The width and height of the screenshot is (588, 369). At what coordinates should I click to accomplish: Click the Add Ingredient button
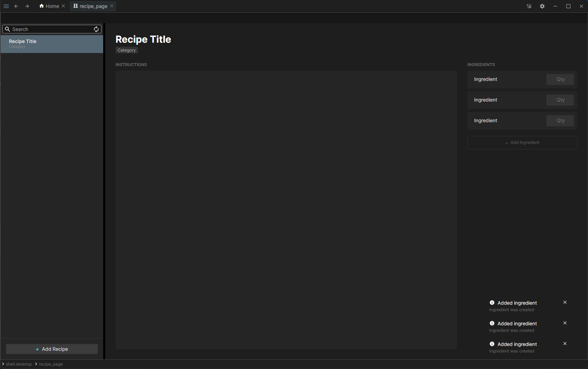click(x=522, y=143)
